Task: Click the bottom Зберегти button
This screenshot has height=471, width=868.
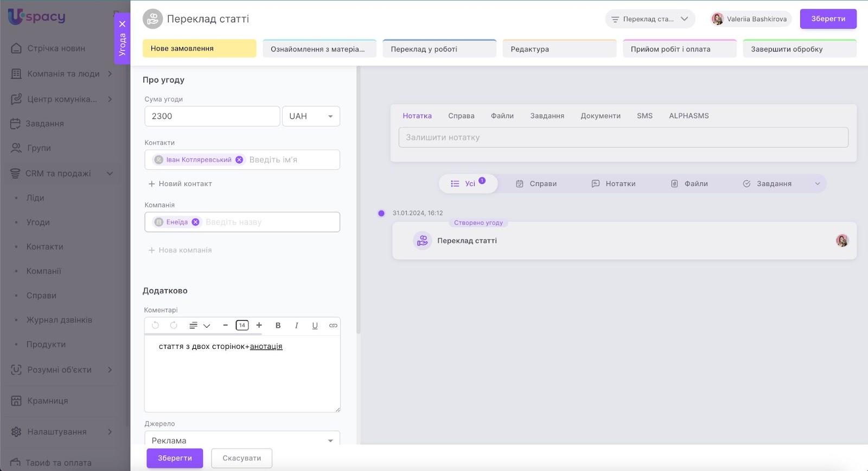Action: 175,458
